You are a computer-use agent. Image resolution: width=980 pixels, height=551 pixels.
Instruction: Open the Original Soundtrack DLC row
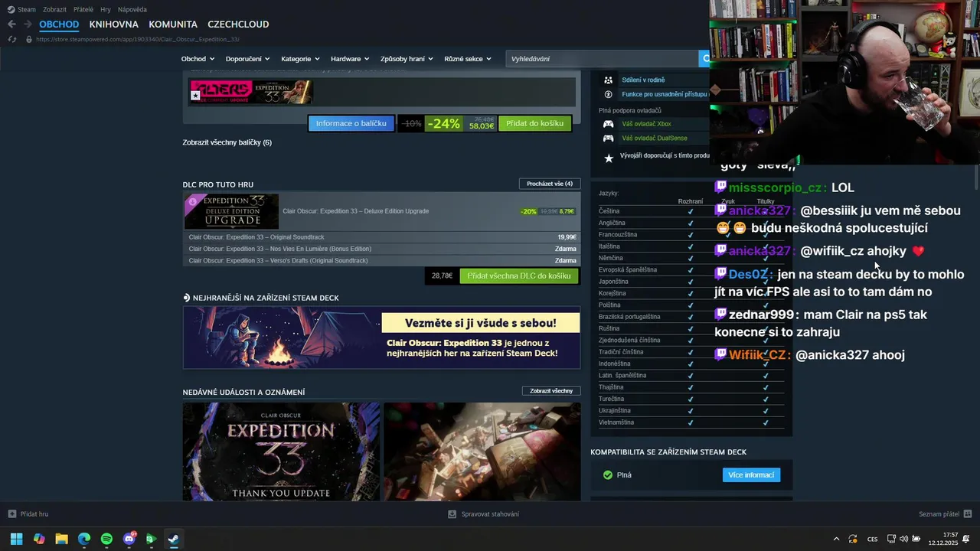382,237
